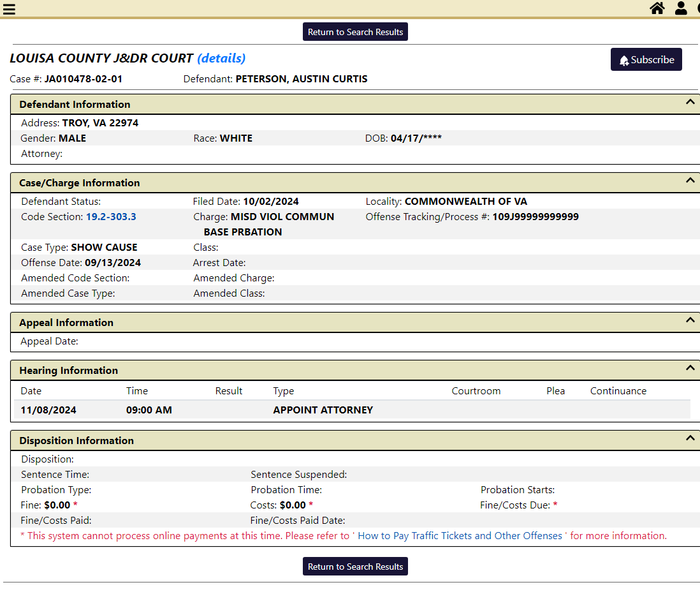Click bottom Return to Search Results button
The height and width of the screenshot is (601, 700).
[x=355, y=566]
